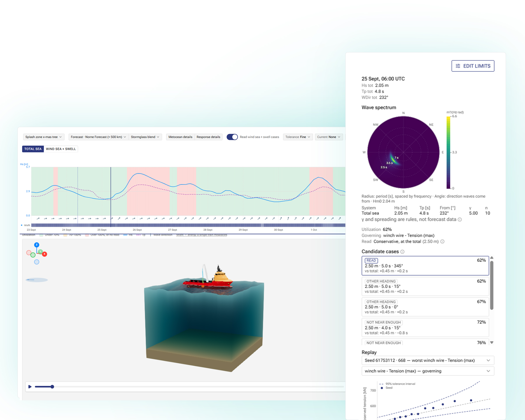525x420 pixels.
Task: Click the playback progress slider handle
Action: point(52,387)
